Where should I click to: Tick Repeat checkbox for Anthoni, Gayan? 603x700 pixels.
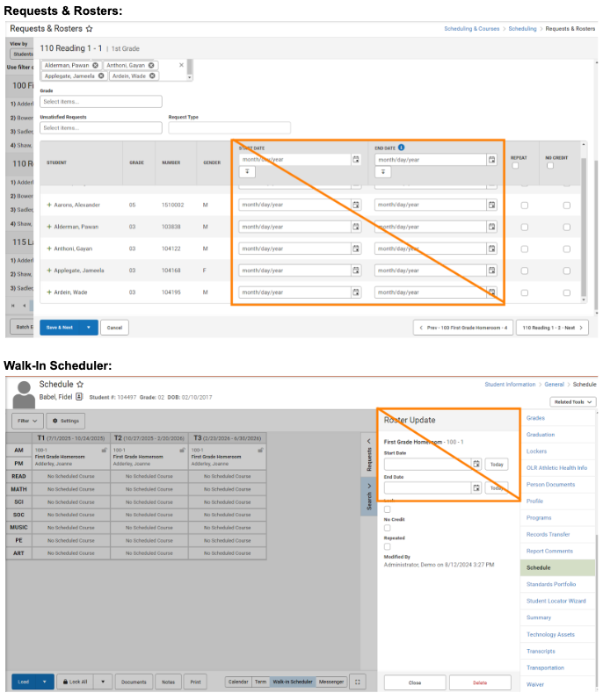pyautogui.click(x=525, y=249)
